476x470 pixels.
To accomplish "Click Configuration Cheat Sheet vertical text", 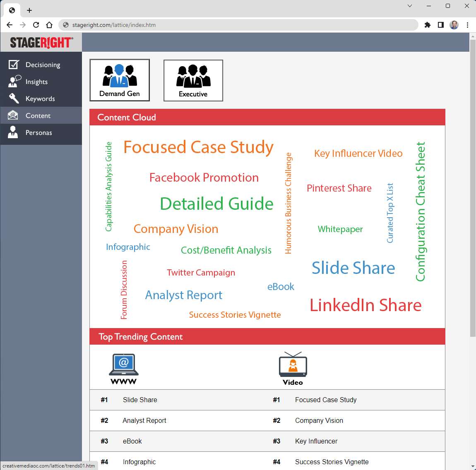I will [x=421, y=211].
